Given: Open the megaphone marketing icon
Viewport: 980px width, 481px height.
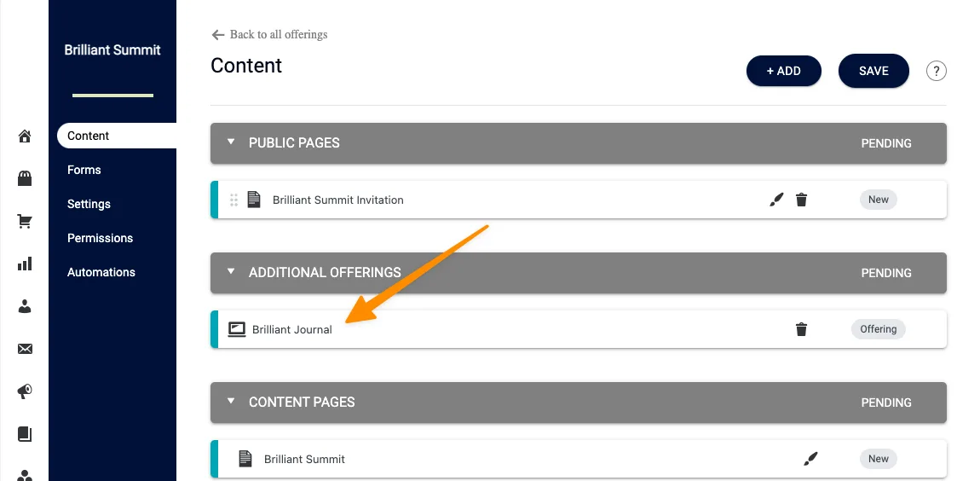Looking at the screenshot, I should point(25,391).
